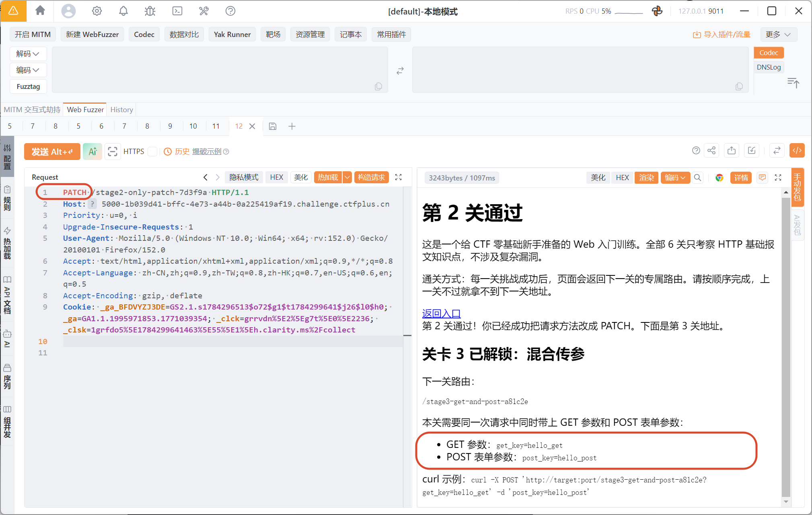
Task: Click the AI assistant button beside Send
Action: [x=93, y=152]
